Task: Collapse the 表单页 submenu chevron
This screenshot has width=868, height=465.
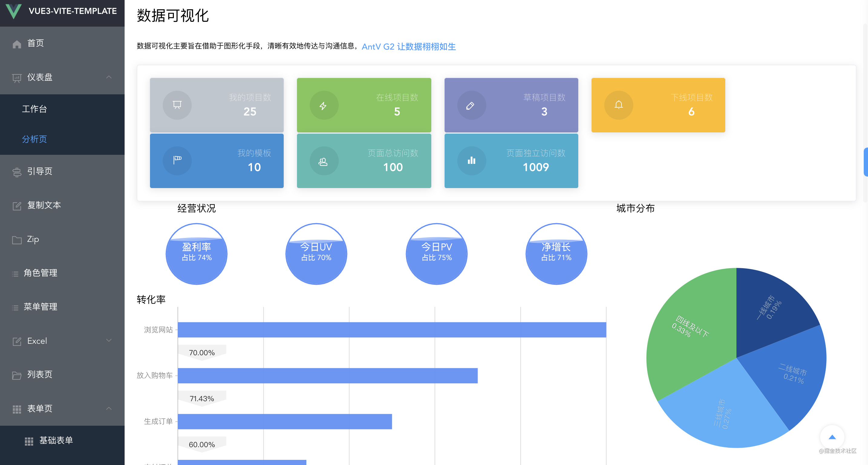Action: pyautogui.click(x=109, y=408)
